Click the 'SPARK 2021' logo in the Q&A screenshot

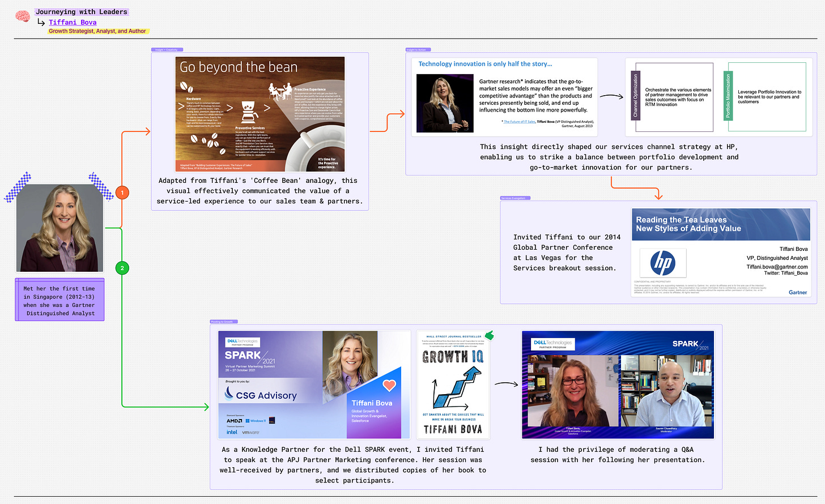click(x=690, y=344)
